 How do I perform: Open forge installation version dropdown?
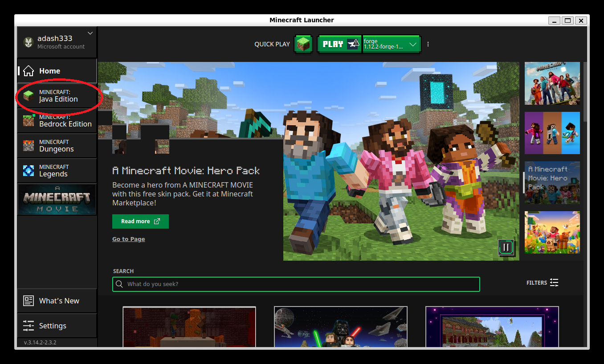[x=392, y=44]
